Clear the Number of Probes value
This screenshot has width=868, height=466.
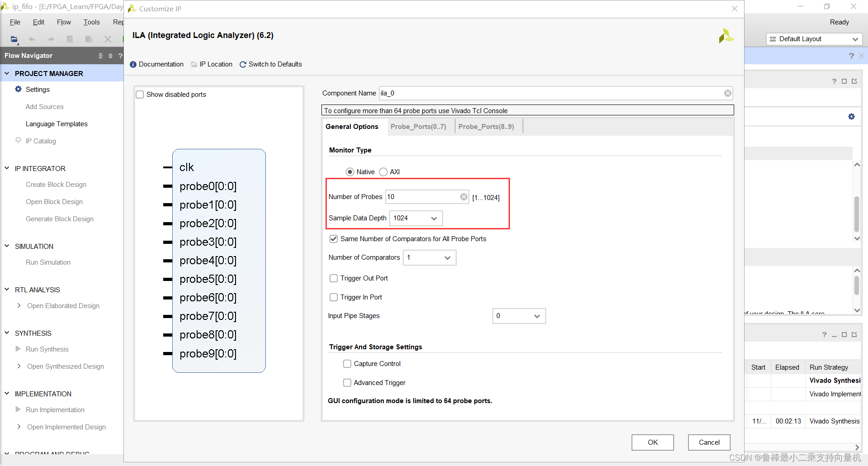[464, 197]
